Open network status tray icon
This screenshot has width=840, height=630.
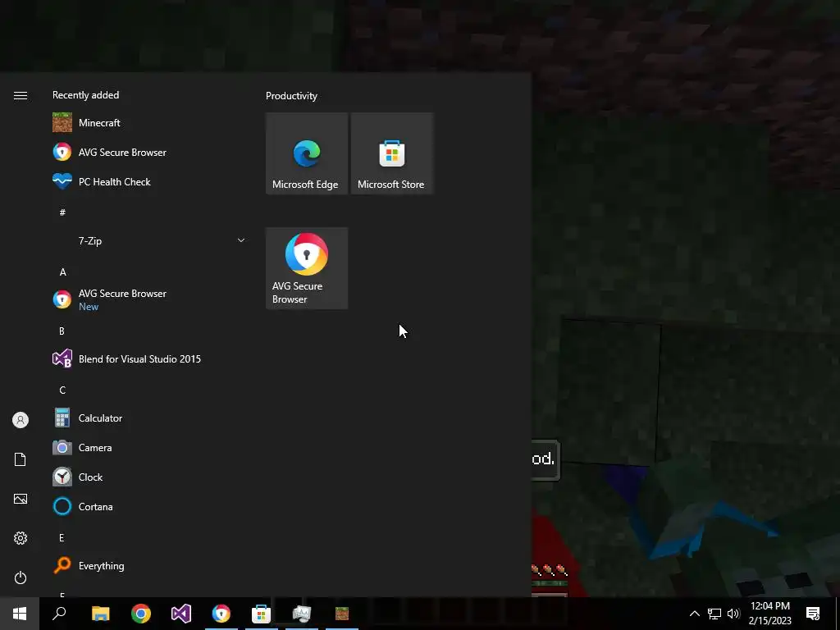(714, 614)
